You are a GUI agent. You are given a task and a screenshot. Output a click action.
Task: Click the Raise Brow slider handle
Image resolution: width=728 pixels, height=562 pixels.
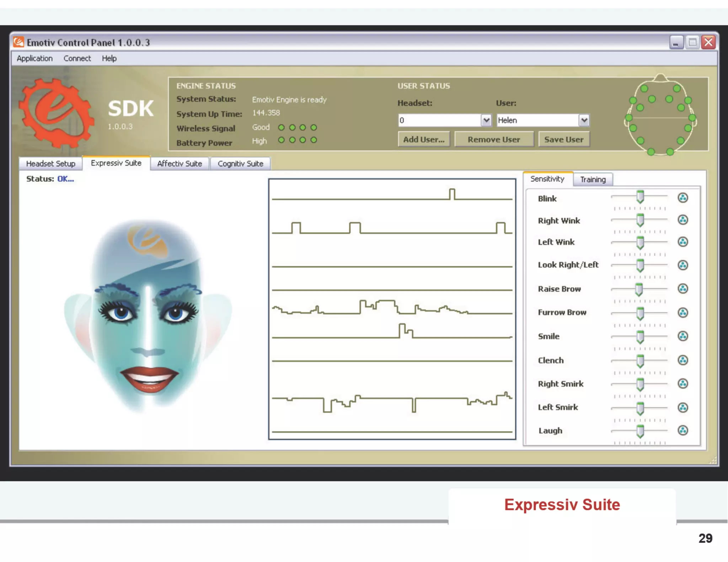click(x=639, y=290)
